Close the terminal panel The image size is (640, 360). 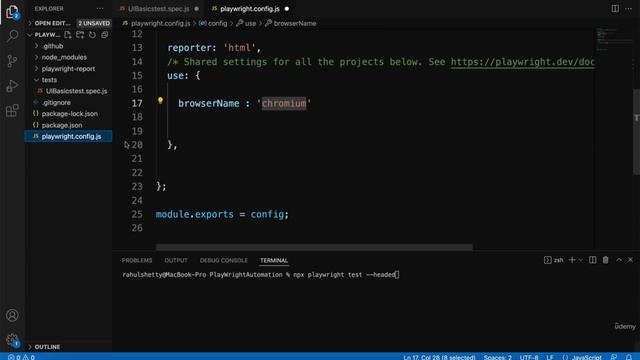[631, 260]
